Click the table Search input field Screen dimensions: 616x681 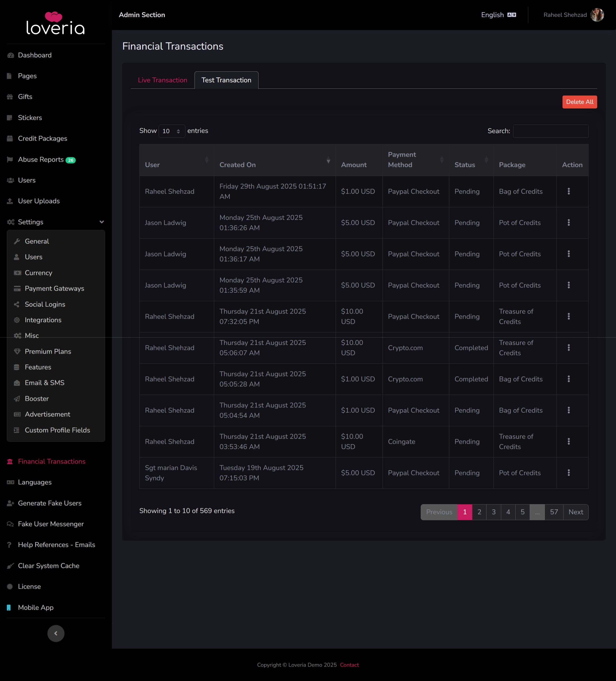click(550, 131)
